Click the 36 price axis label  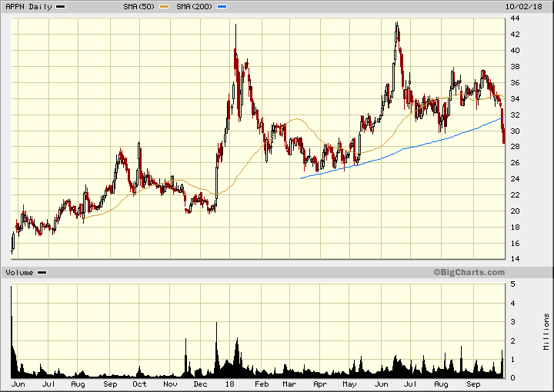515,83
